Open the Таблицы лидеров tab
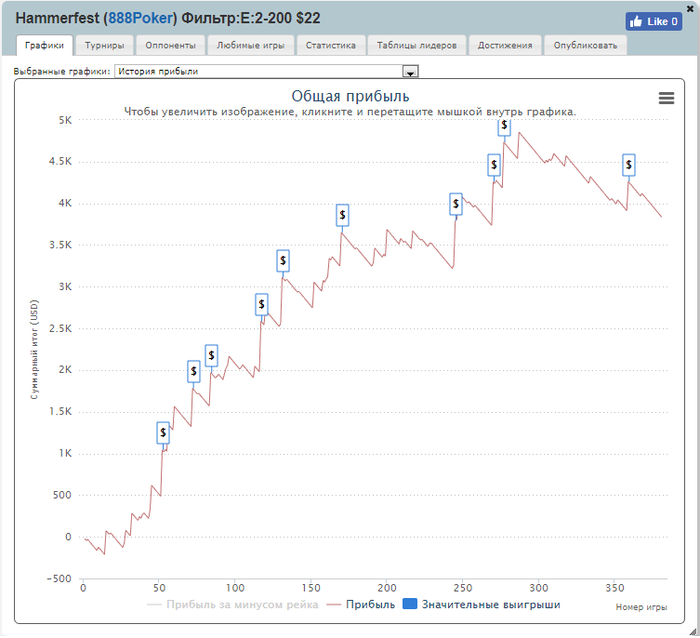 point(417,46)
